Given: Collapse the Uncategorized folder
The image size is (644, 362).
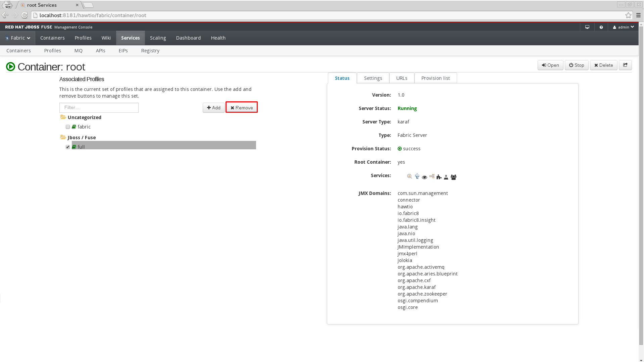Looking at the screenshot, I should [63, 117].
